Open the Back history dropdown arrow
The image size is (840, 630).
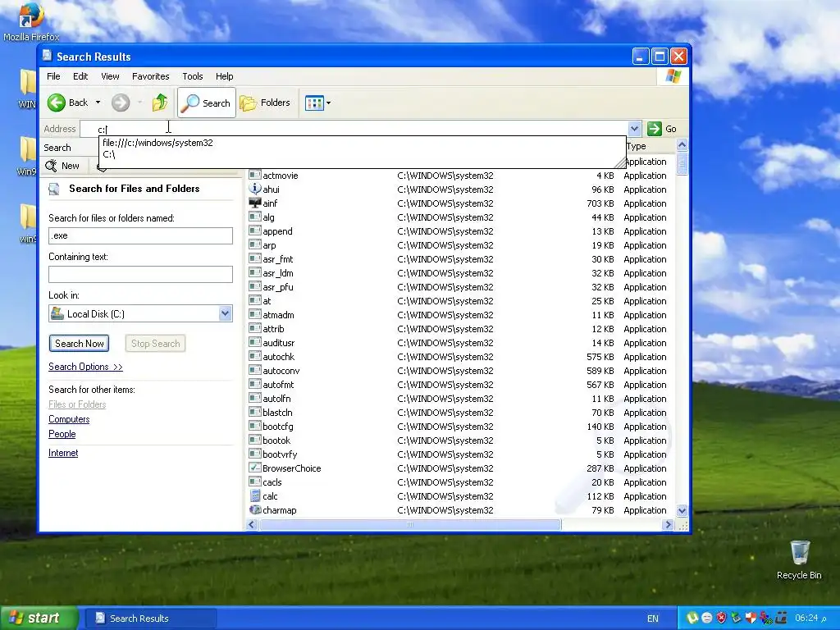(98, 103)
